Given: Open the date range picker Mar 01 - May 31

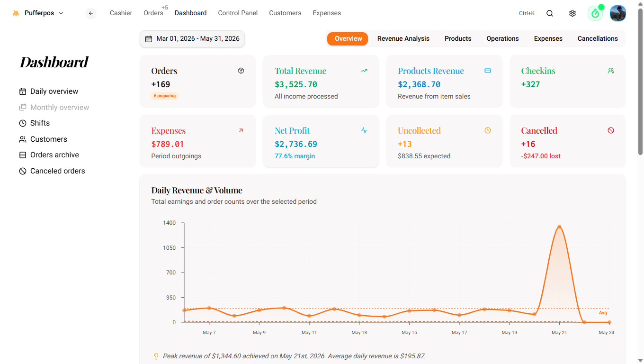Looking at the screenshot, I should point(192,39).
